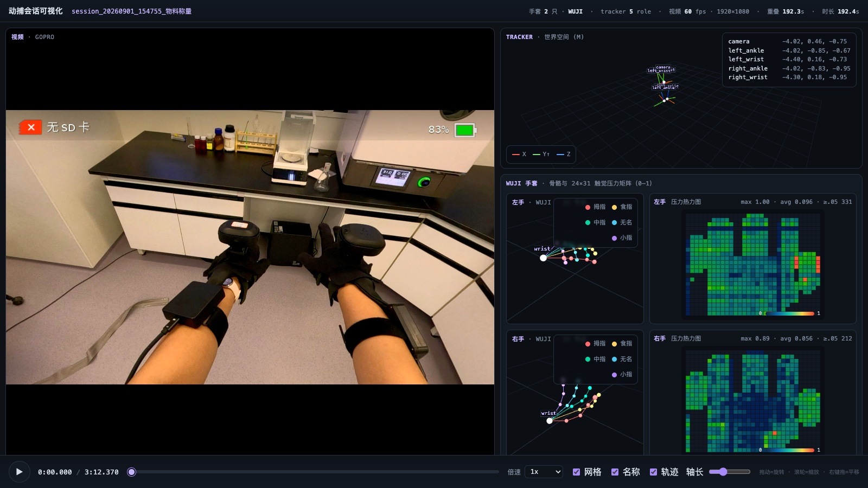The width and height of the screenshot is (868, 488).
Task: Click the left hand max 1.00 statistic
Action: pyautogui.click(x=755, y=202)
